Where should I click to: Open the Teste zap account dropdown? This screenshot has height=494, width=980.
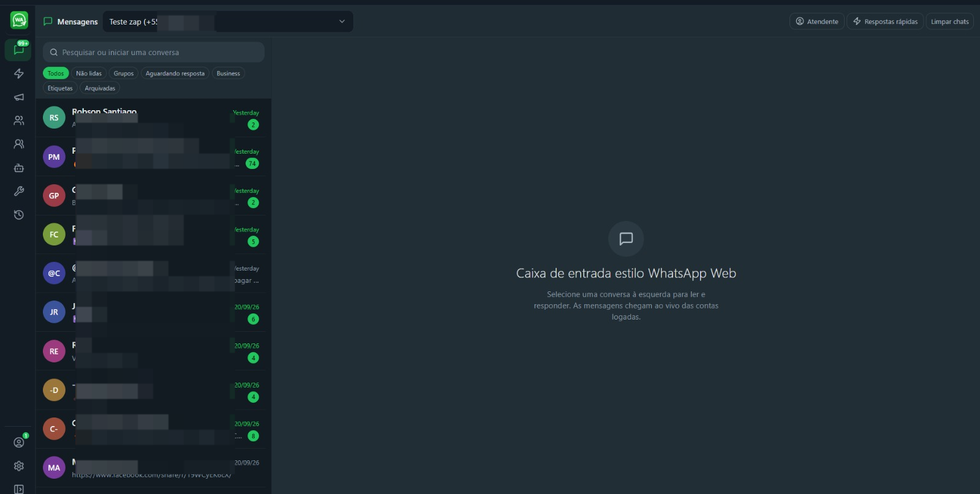pos(228,21)
